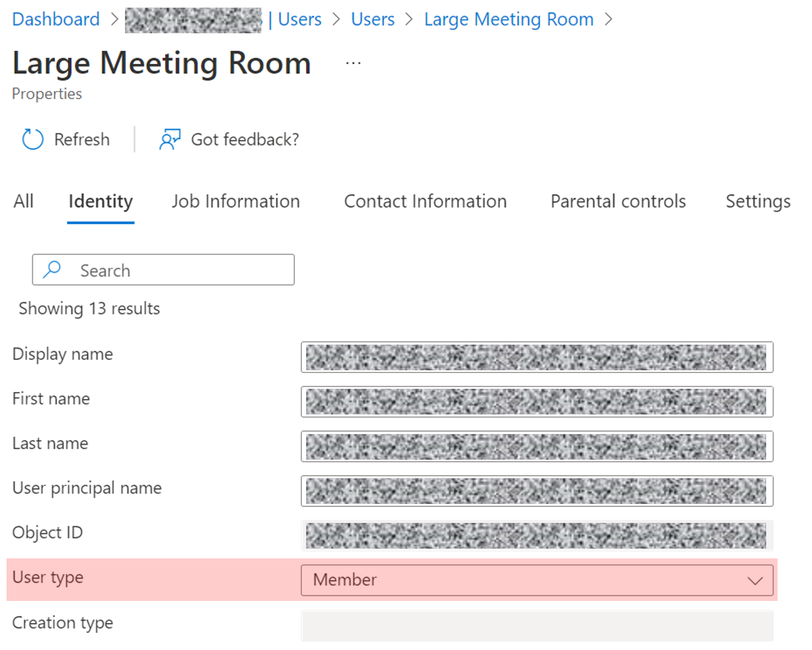Switch to the All tab
The width and height of the screenshot is (812, 650).
click(23, 201)
